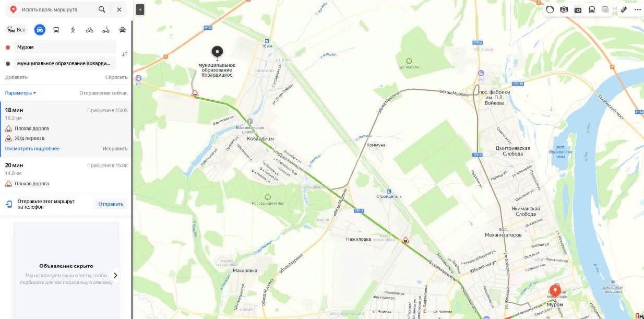Show moving public transport on the map
The height and width of the screenshot is (319, 644).
coord(592,9)
